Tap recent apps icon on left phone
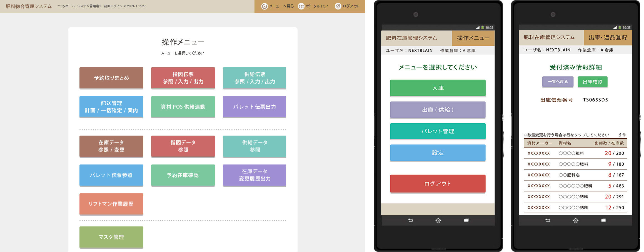The width and height of the screenshot is (644, 252). pos(466,220)
